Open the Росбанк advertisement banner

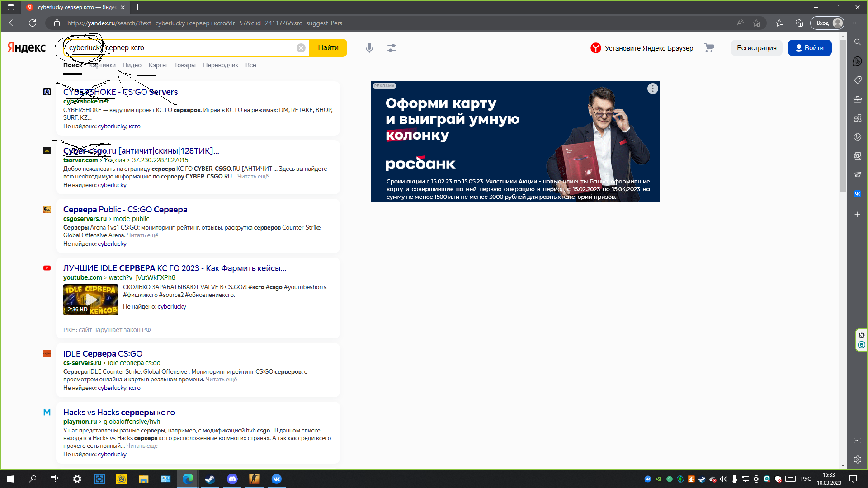(515, 142)
